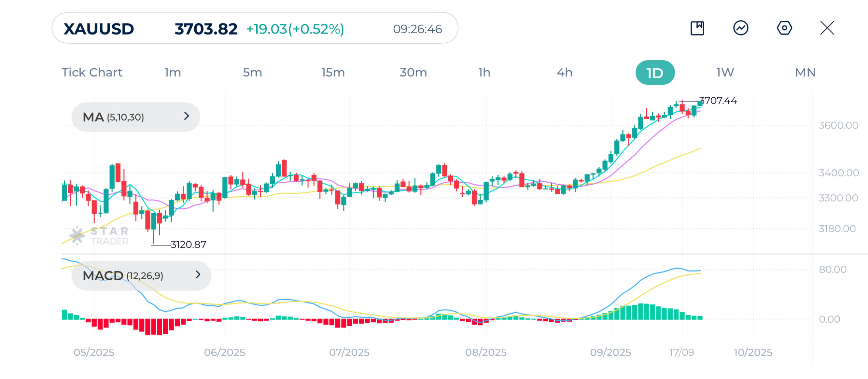Image resolution: width=868 pixels, height=379 pixels.
Task: Click the MACD 80.00 axis label
Action: [x=833, y=270]
